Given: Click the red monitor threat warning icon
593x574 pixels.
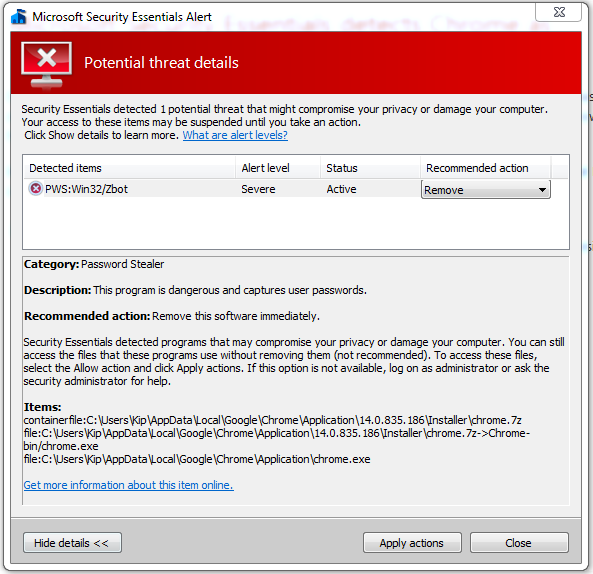Looking at the screenshot, I should pyautogui.click(x=47, y=65).
